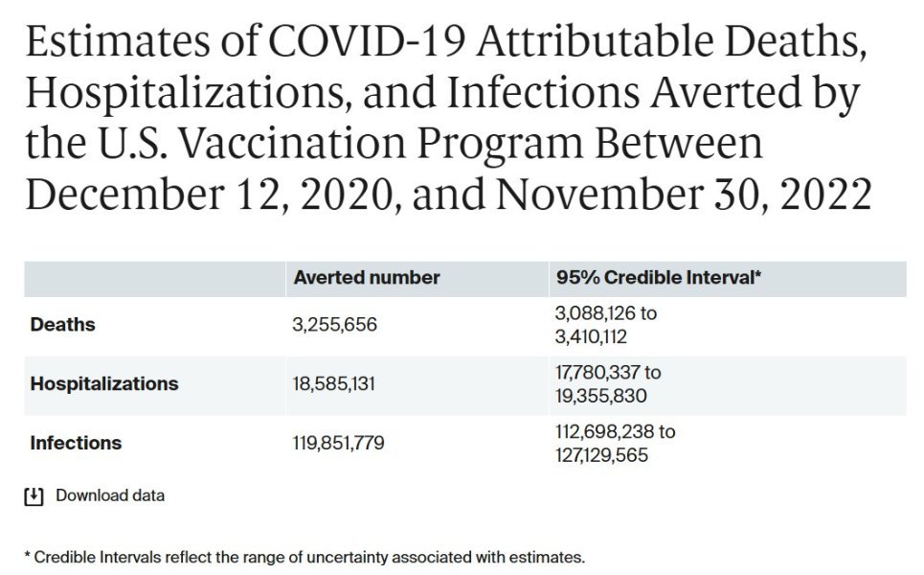Click the Hospitalizations row label

(104, 384)
